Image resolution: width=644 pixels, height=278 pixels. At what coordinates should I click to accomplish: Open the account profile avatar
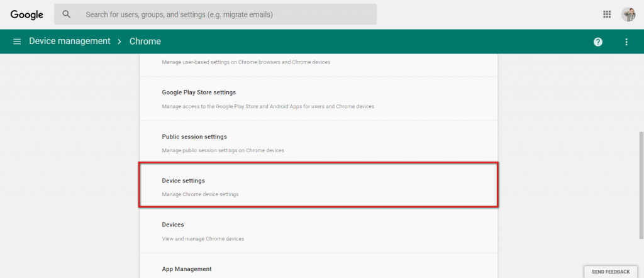point(628,14)
